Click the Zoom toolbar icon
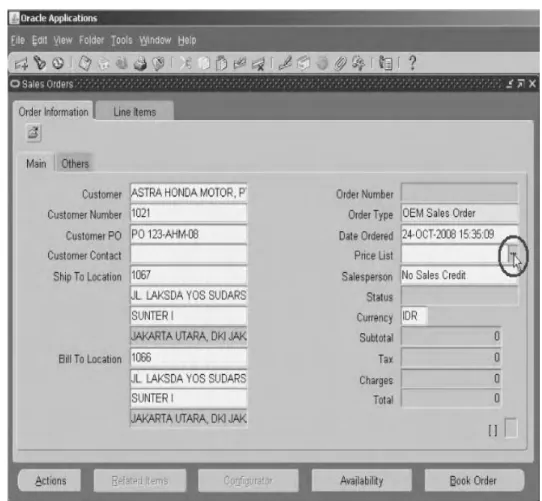 point(303,64)
